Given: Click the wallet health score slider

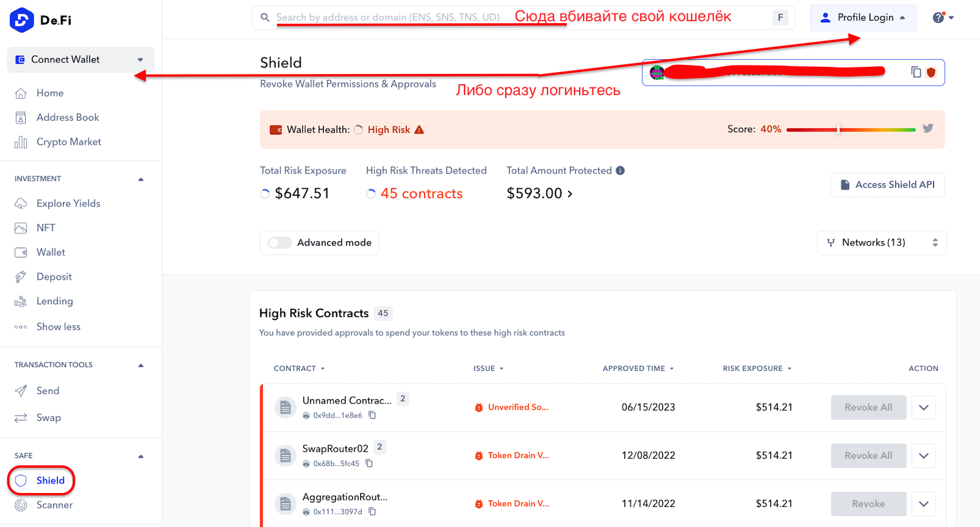Looking at the screenshot, I should click(x=851, y=130).
